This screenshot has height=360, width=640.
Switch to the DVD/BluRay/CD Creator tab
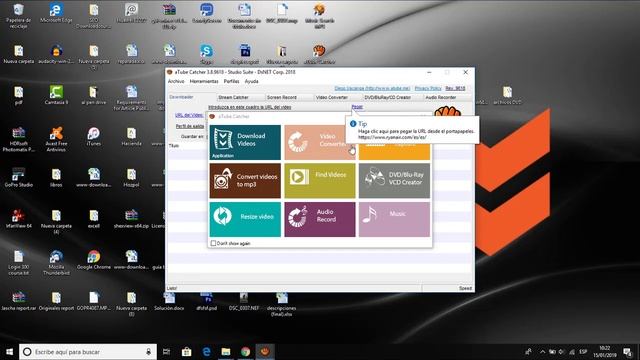[x=392, y=97]
